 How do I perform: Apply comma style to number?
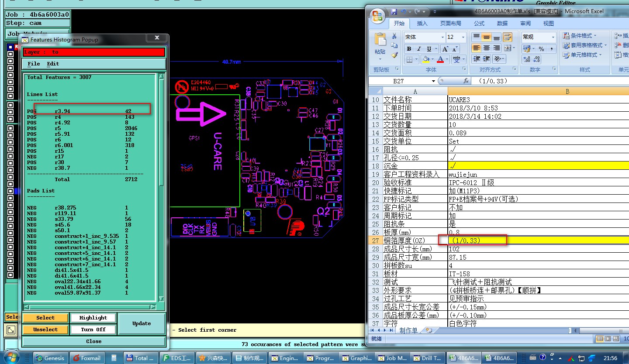pyautogui.click(x=552, y=49)
